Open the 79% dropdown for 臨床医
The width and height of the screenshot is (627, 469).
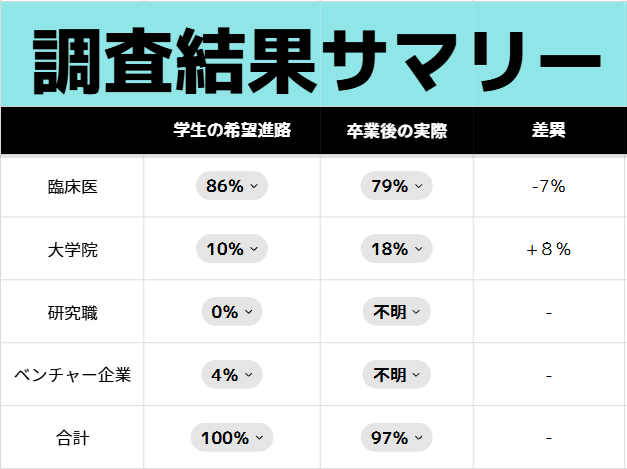pyautogui.click(x=396, y=186)
